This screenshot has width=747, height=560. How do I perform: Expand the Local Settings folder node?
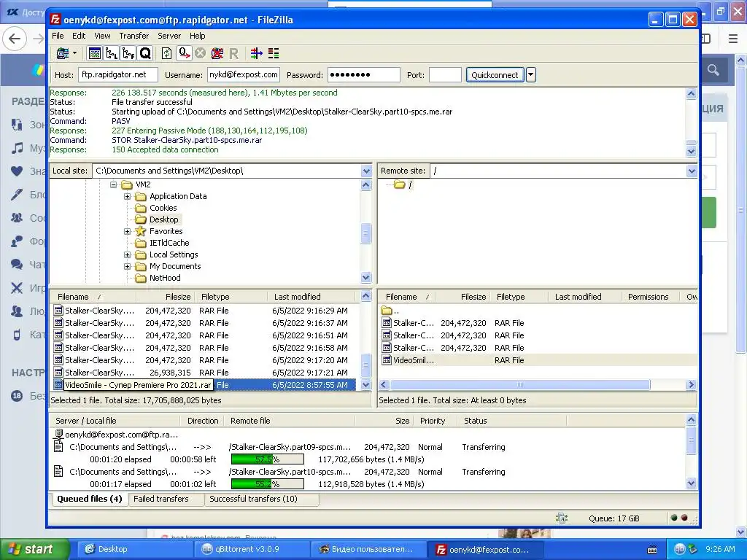pos(127,254)
